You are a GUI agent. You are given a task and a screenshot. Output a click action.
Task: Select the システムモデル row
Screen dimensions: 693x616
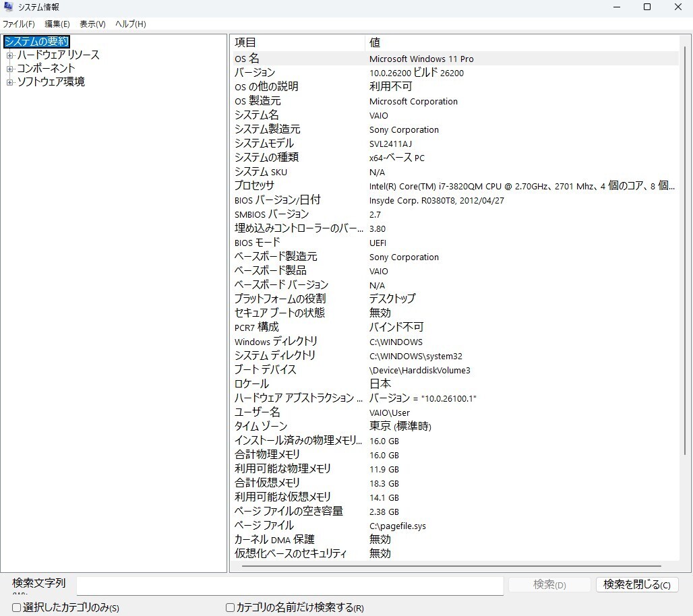coord(455,143)
